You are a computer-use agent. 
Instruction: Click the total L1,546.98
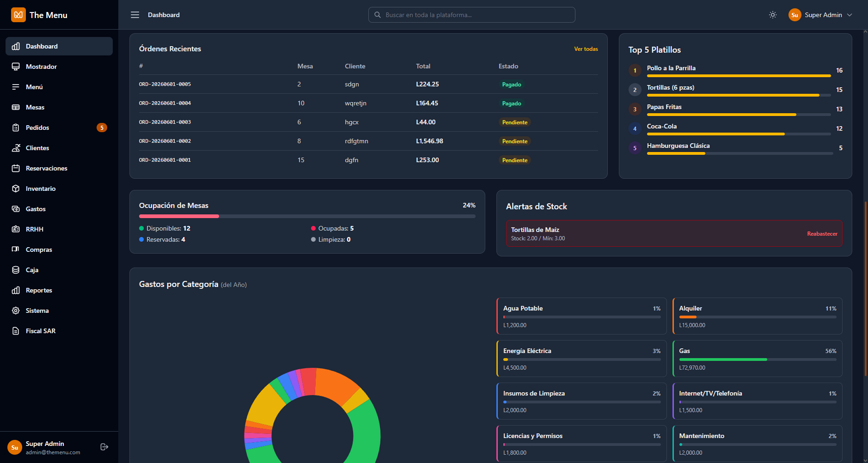(x=429, y=141)
